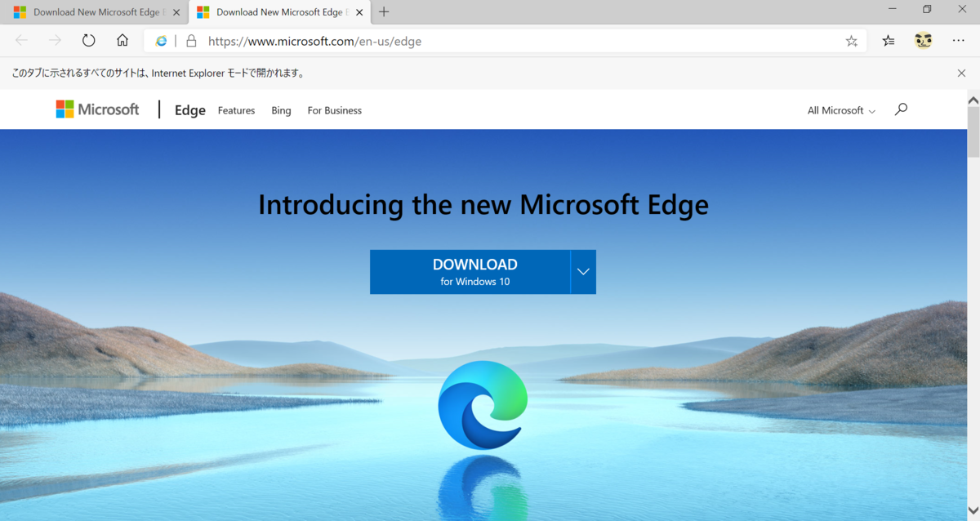
Task: Go back to the previous page
Action: point(21,41)
